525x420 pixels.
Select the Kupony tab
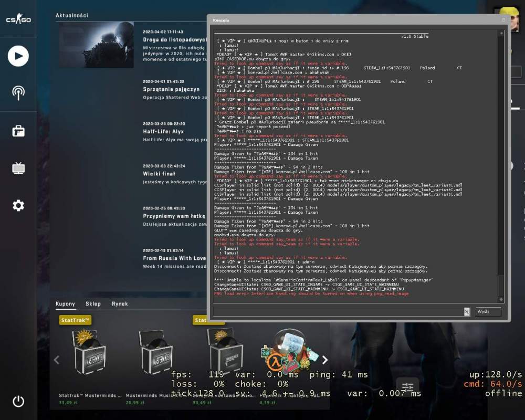(x=65, y=304)
